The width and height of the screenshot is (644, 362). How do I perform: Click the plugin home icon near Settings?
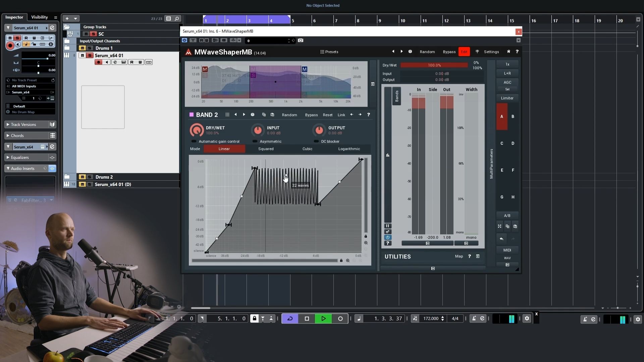(508, 52)
